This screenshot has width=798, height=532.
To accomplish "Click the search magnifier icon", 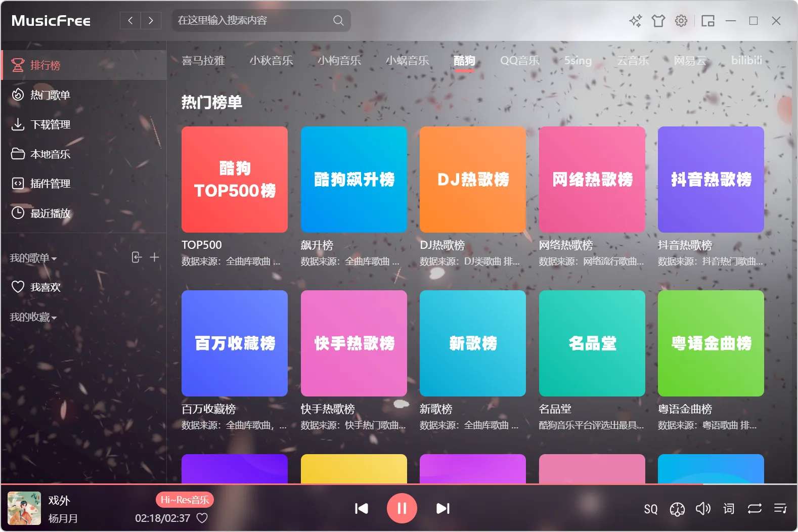I will point(338,21).
